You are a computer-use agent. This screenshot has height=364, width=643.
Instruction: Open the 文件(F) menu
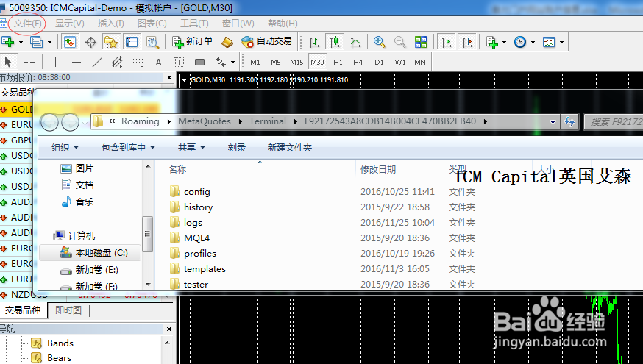coord(28,24)
